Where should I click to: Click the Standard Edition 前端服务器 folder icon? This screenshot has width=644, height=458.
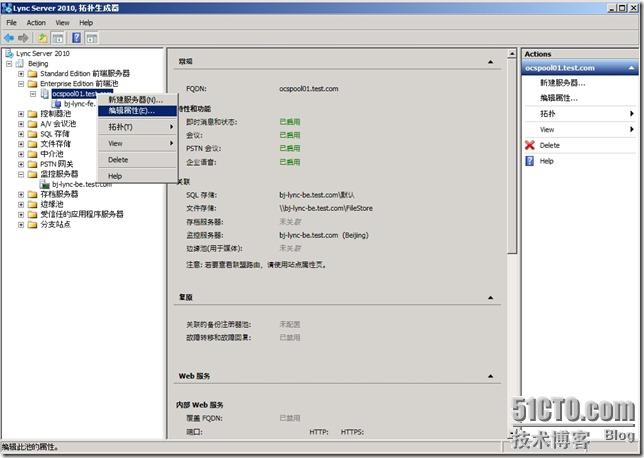pos(32,74)
